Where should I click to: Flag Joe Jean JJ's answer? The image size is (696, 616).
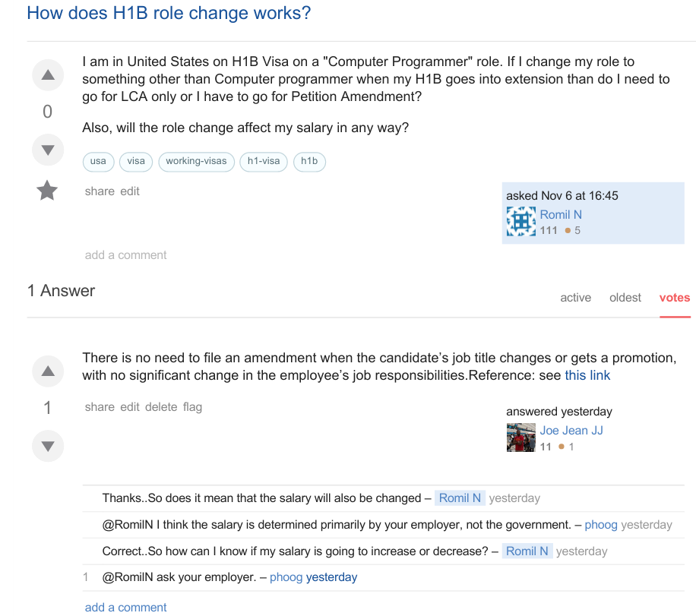click(x=192, y=407)
